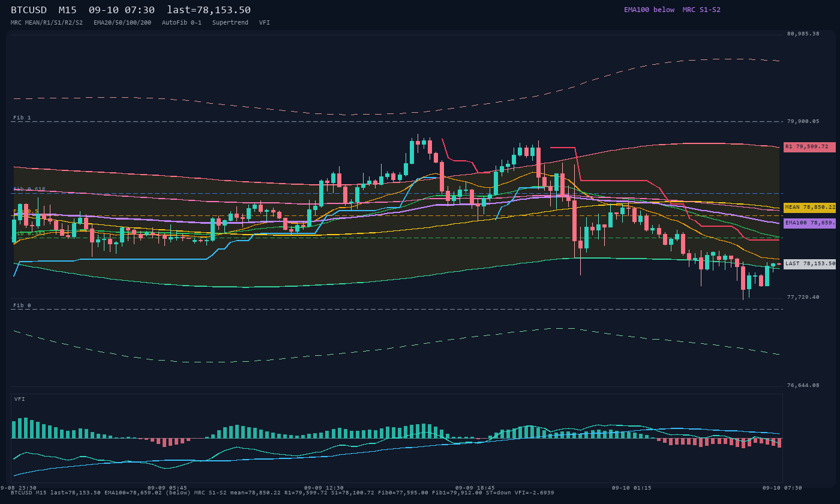Click the 'EMA100 below' status text
The width and height of the screenshot is (840, 504).
coord(649,10)
